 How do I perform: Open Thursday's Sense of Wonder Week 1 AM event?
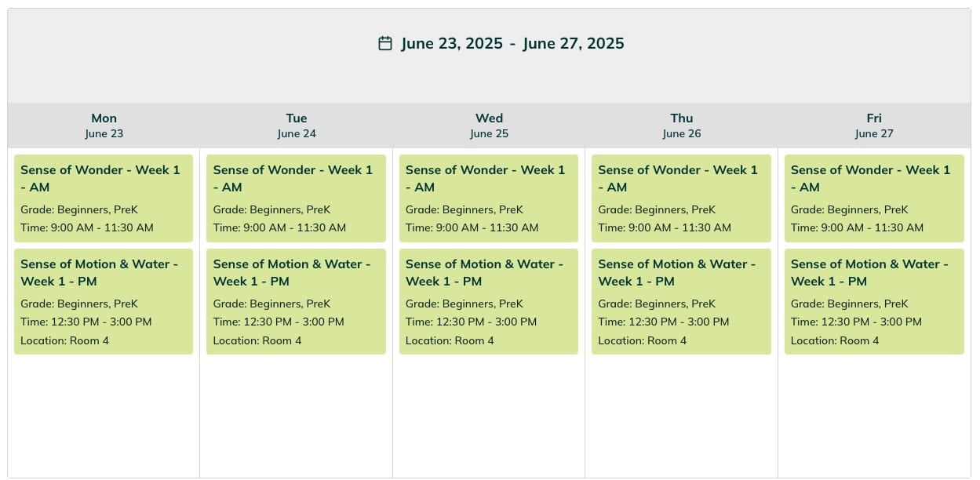coord(681,198)
